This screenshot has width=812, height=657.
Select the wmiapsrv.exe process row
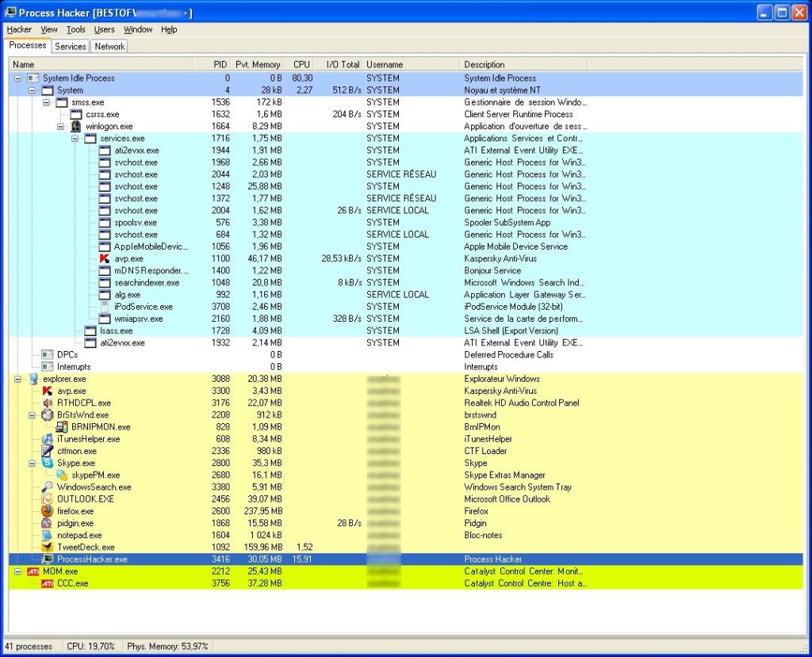pos(406,319)
